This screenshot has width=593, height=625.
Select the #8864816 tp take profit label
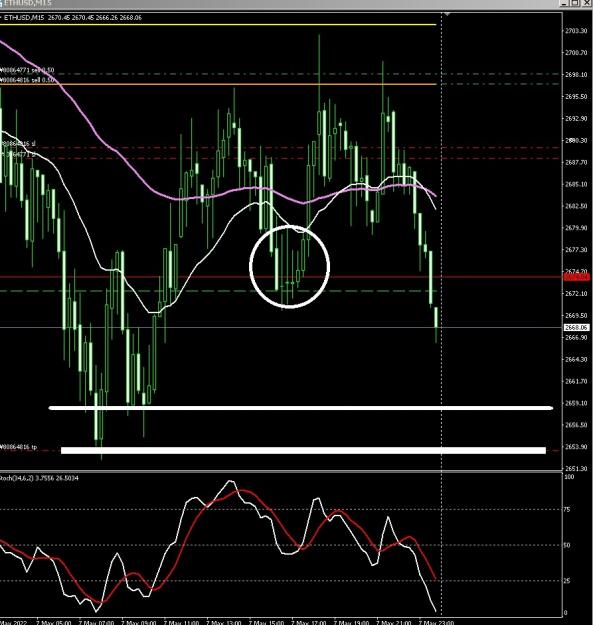coord(19,447)
